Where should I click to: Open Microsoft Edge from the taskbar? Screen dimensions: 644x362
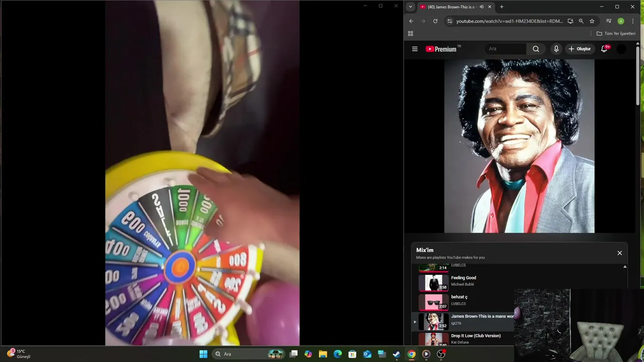pyautogui.click(x=338, y=354)
